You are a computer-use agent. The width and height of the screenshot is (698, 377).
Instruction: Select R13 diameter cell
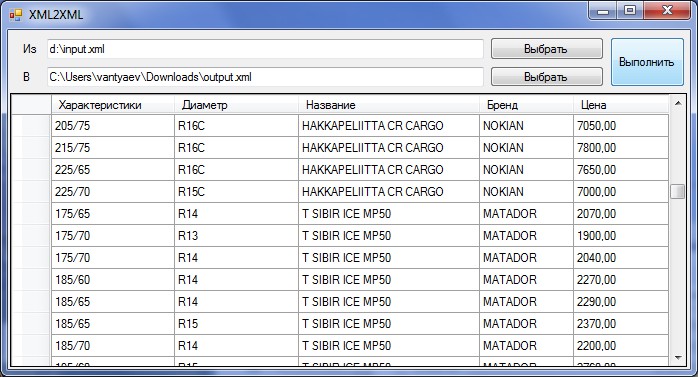tap(236, 235)
